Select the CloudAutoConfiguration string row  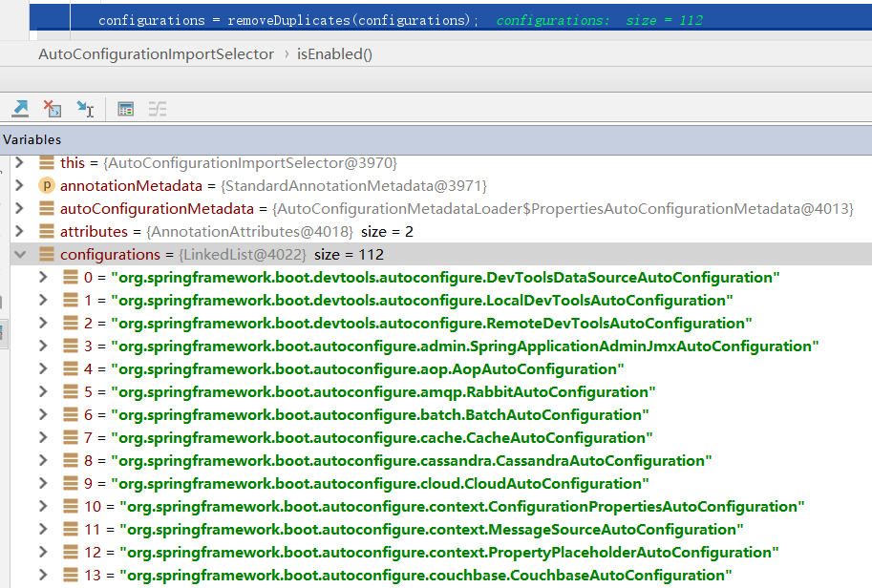[x=441, y=484]
